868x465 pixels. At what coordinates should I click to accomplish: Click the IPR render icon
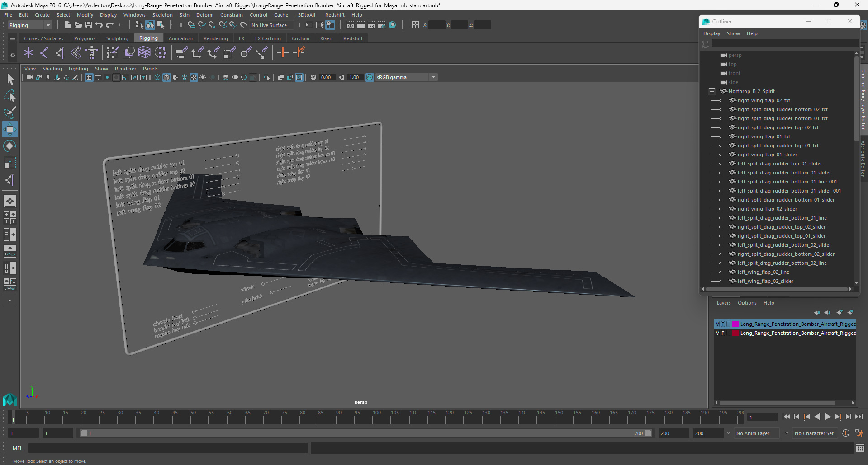point(371,25)
